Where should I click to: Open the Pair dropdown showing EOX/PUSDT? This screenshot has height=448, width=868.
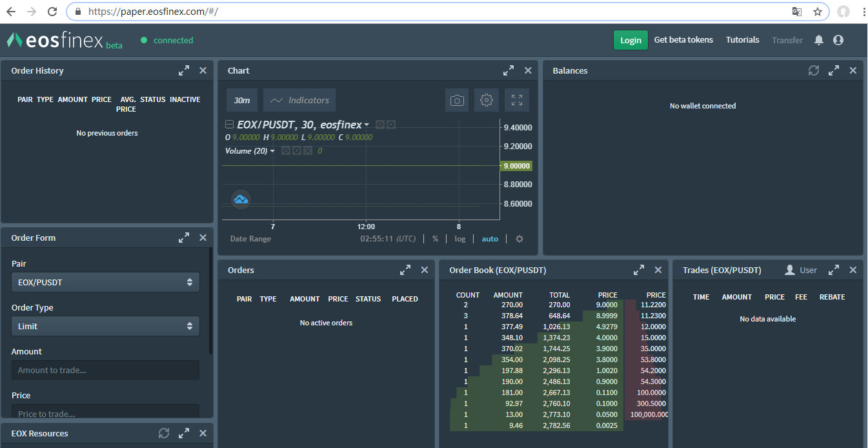tap(105, 282)
